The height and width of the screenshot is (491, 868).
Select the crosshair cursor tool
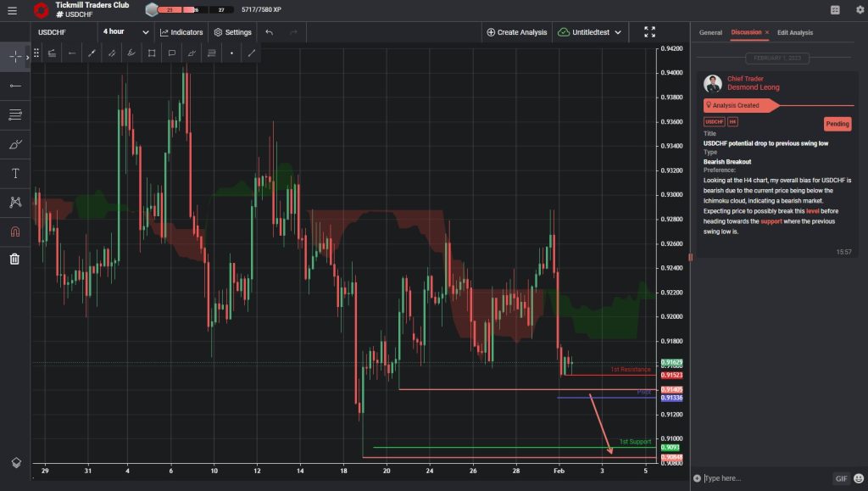14,57
